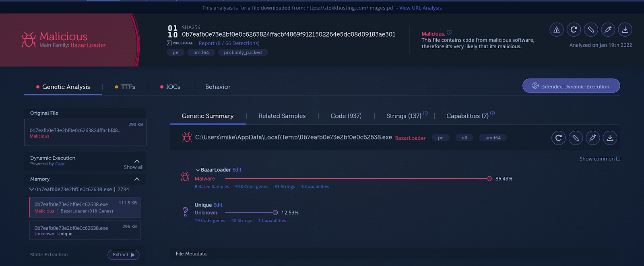Click the info icon beside Strings tab
Screen dimensions: 644x266
point(425,113)
